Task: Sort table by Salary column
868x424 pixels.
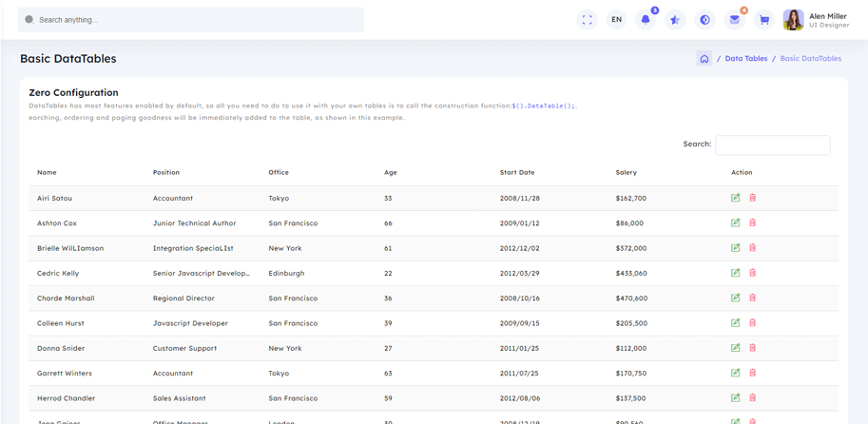Action: pos(626,173)
